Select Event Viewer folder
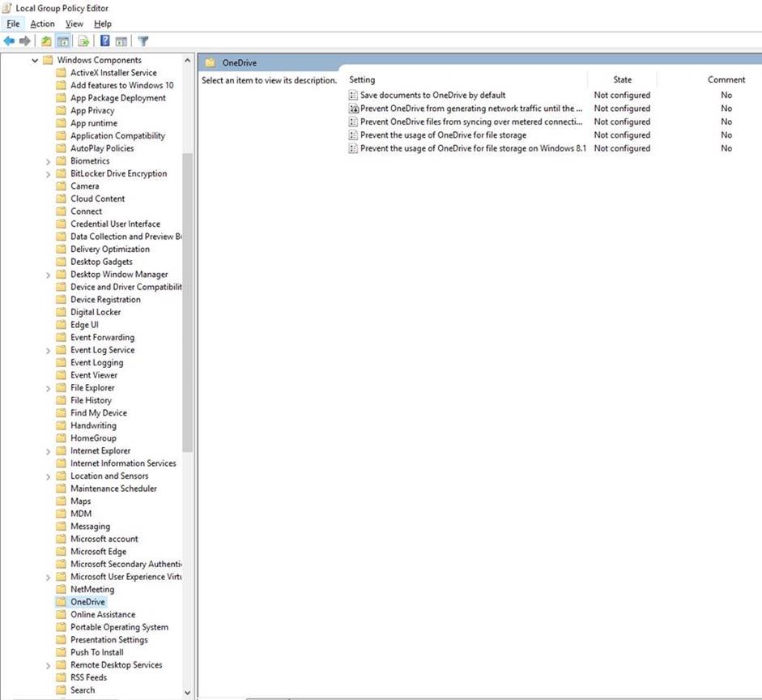Image resolution: width=762 pixels, height=700 pixels. [x=94, y=375]
